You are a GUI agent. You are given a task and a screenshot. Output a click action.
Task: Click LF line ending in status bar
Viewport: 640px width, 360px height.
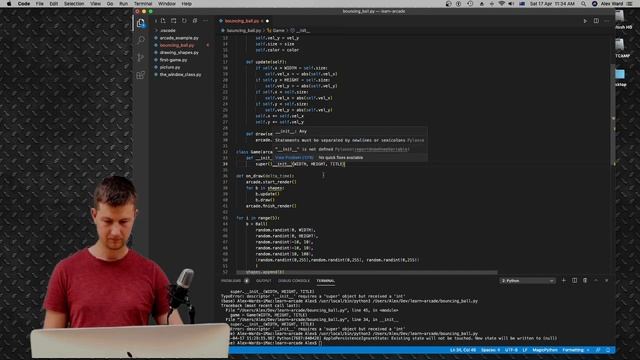[x=525, y=350]
